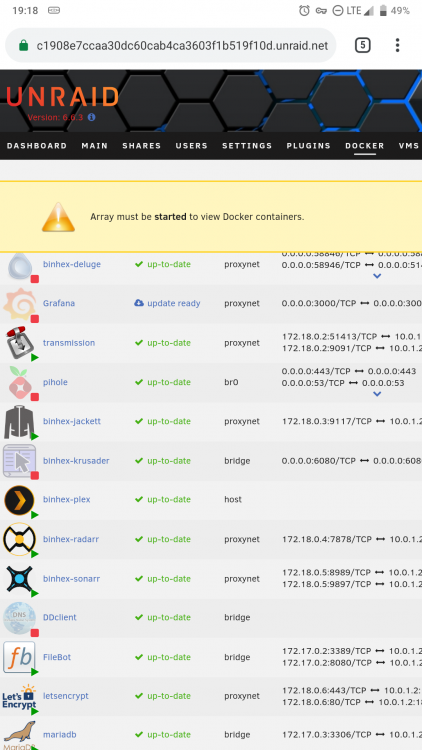422x750 pixels.
Task: Open the pihole container link
Action: coord(55,382)
